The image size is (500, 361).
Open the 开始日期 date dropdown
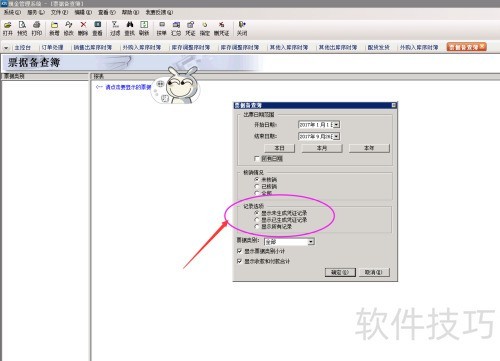(x=336, y=125)
